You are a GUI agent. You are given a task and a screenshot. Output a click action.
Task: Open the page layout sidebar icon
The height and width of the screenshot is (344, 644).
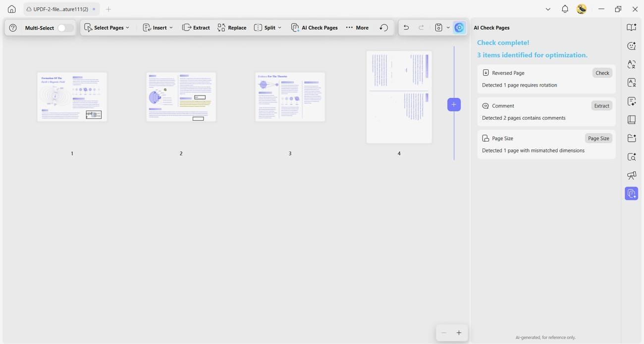(x=631, y=120)
